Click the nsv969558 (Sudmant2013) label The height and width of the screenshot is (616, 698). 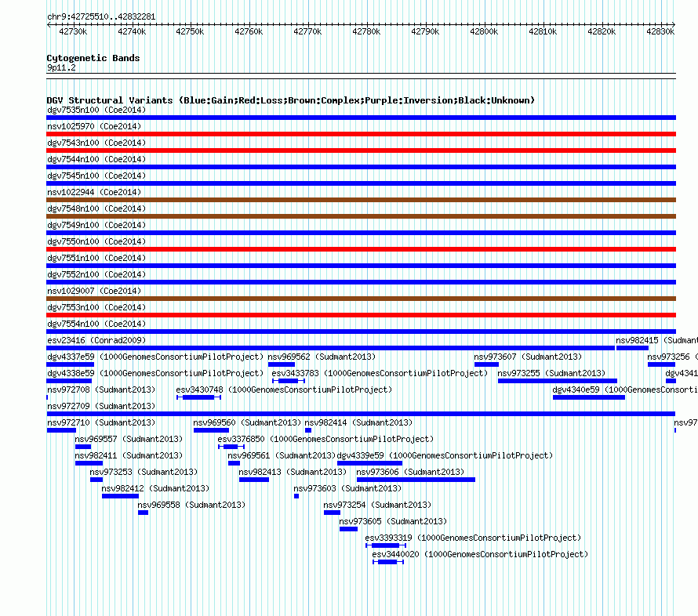[191, 505]
